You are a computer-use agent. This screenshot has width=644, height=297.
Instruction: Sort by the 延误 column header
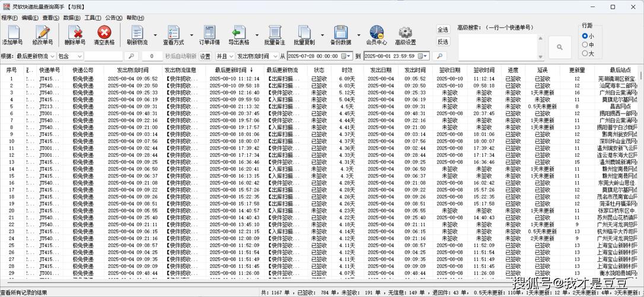coord(542,70)
